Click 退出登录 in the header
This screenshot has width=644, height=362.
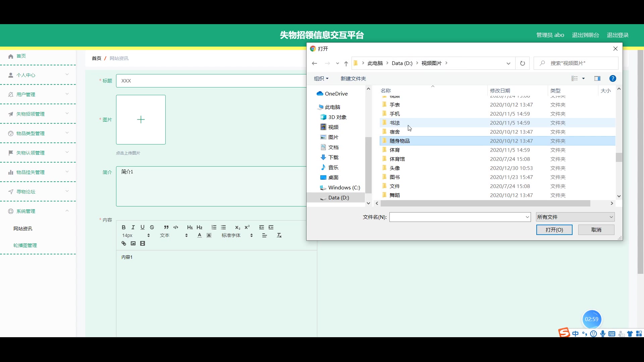(618, 35)
